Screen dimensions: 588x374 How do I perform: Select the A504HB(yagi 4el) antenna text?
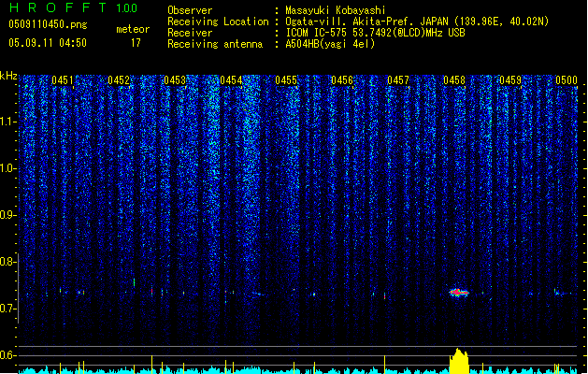pyautogui.click(x=330, y=44)
